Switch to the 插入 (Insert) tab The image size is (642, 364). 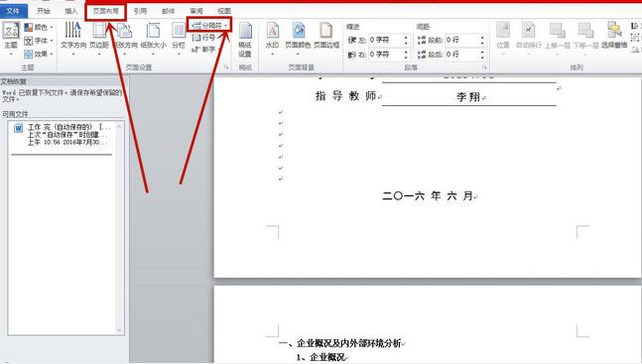[x=71, y=11]
